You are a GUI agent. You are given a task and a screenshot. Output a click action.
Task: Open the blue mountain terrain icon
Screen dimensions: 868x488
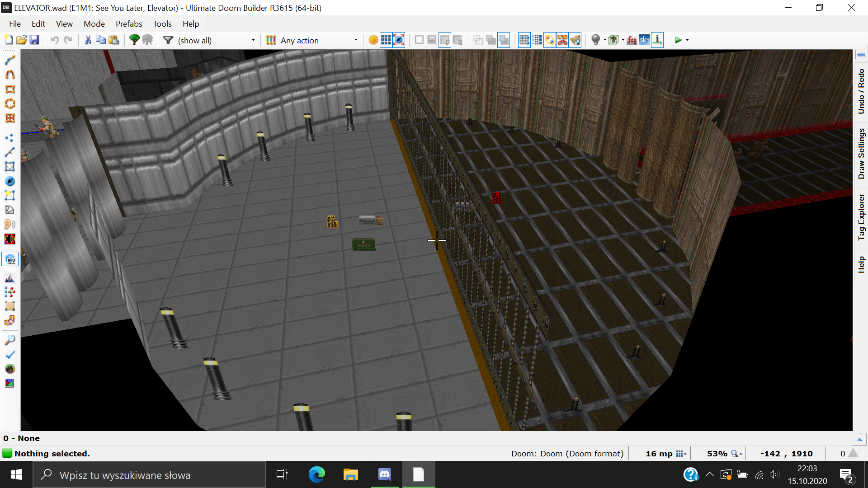(10, 278)
